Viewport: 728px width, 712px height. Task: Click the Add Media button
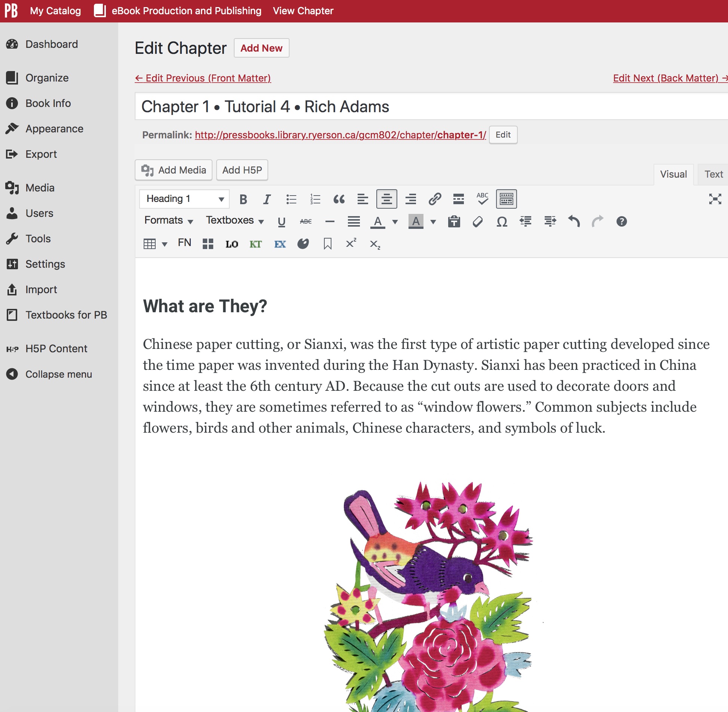(174, 170)
